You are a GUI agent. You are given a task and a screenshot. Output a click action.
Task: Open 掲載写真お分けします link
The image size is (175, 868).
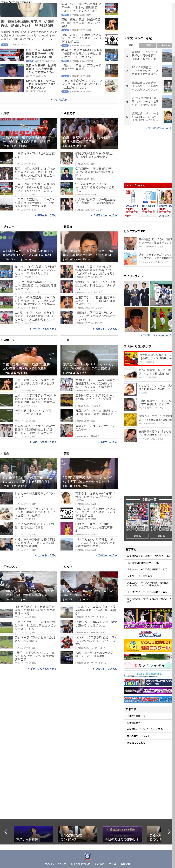pyautogui.click(x=138, y=736)
